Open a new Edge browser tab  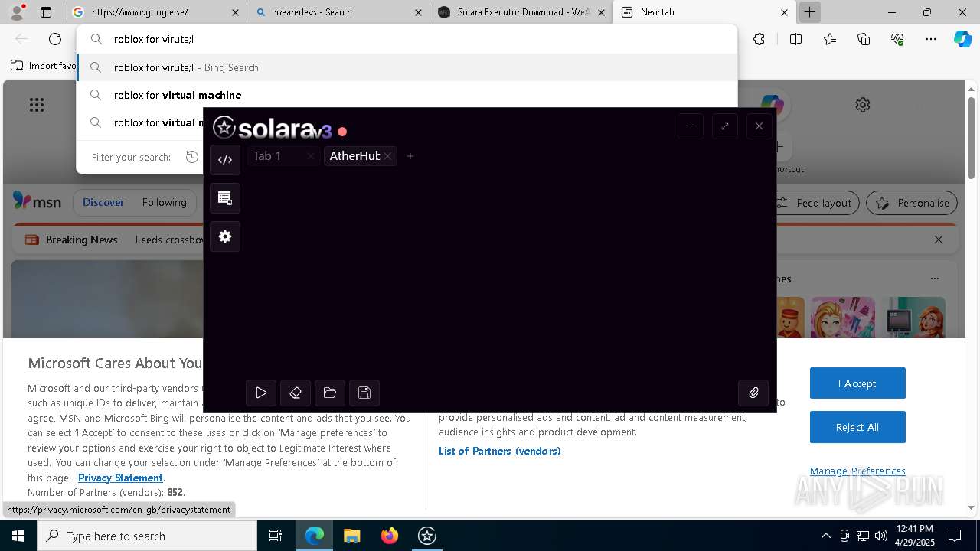(809, 12)
